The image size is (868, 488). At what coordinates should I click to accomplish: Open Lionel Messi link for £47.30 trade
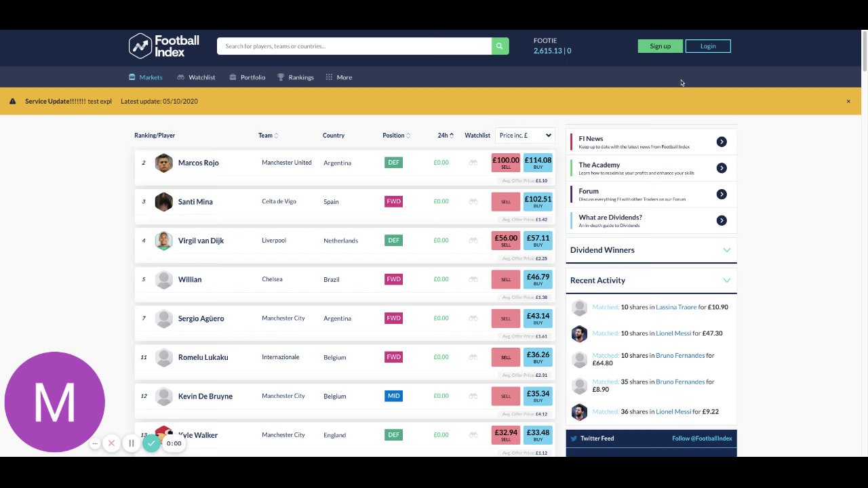click(673, 333)
